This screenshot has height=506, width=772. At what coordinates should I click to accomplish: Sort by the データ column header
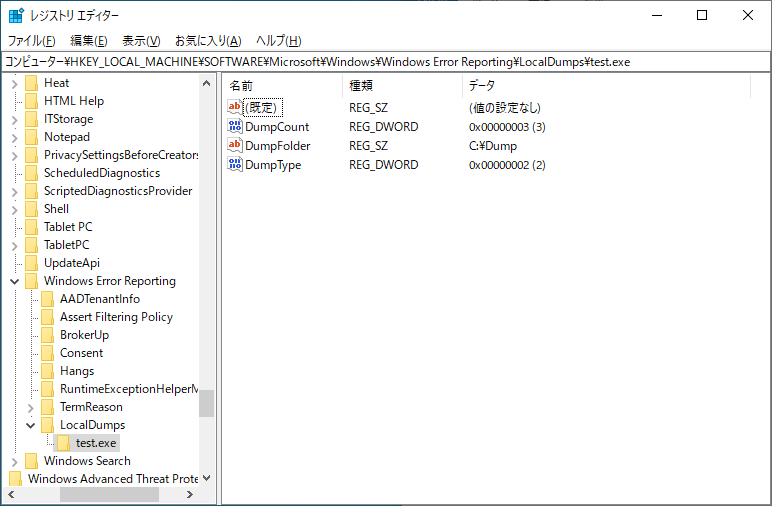[x=606, y=86]
